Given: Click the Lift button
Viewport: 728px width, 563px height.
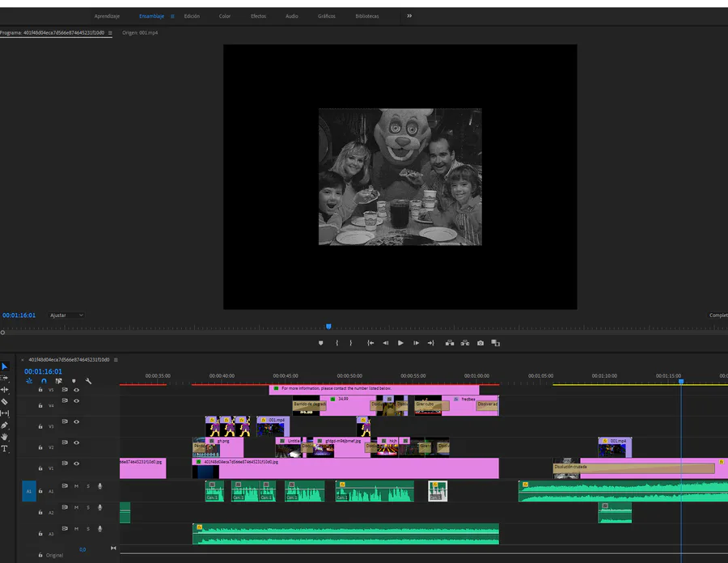Looking at the screenshot, I should [450, 343].
